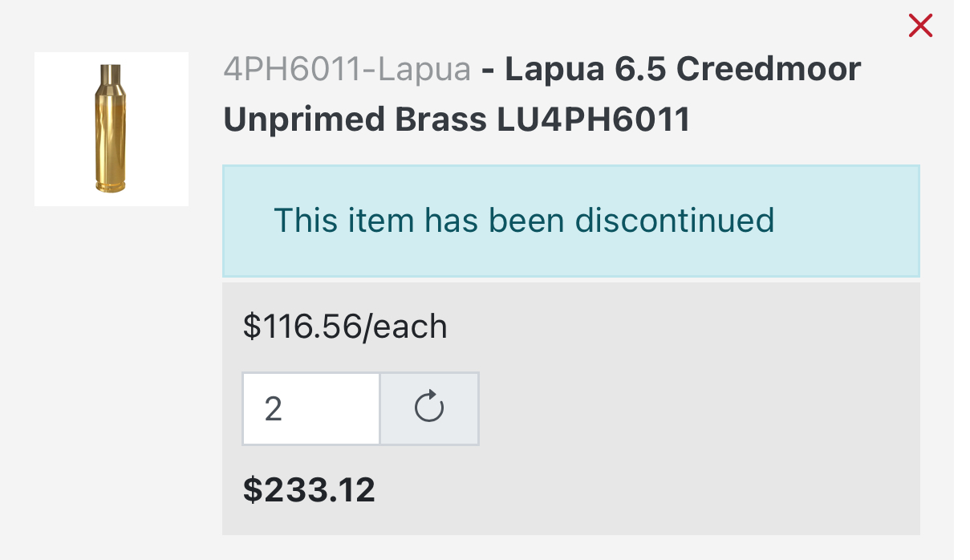This screenshot has width=970, height=560.
Task: Open the brass casing product thumbnail
Action: pos(112,129)
